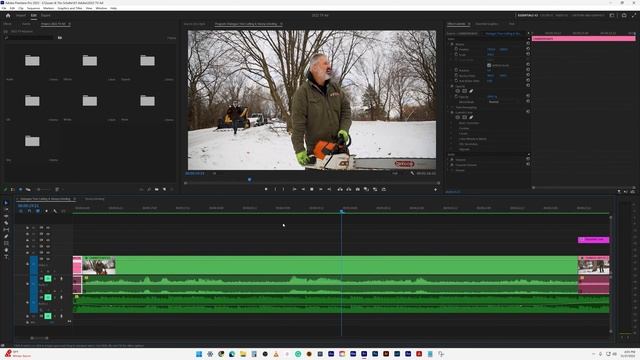Image resolution: width=640 pixels, height=360 pixels.
Task: Click the New Item icon in Project panel
Action: pyautogui.click(x=164, y=189)
